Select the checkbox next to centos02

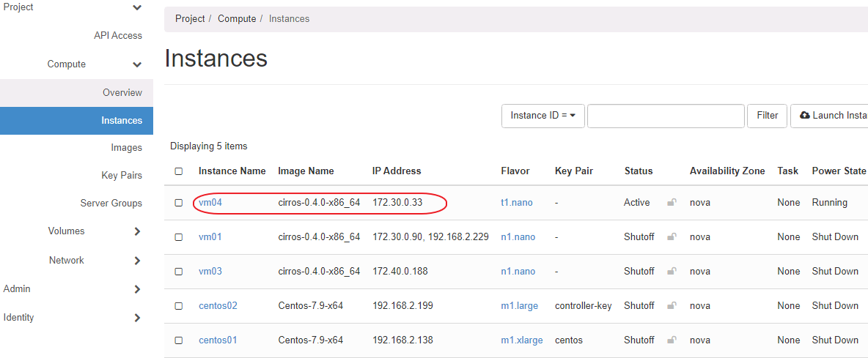(x=179, y=306)
